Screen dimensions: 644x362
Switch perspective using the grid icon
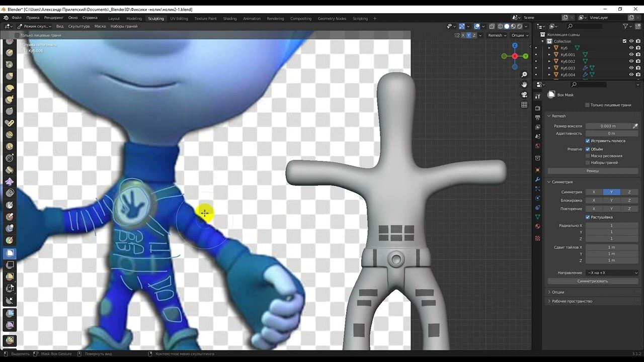click(524, 105)
